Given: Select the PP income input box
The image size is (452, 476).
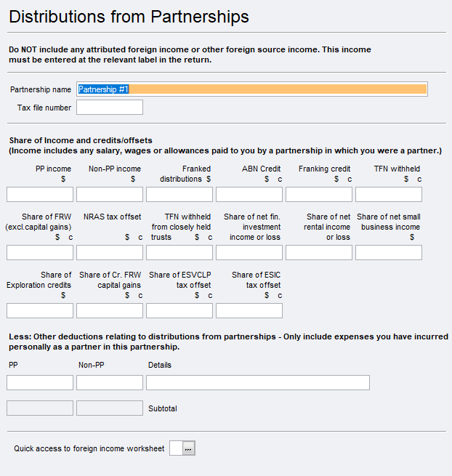Looking at the screenshot, I should point(40,195).
